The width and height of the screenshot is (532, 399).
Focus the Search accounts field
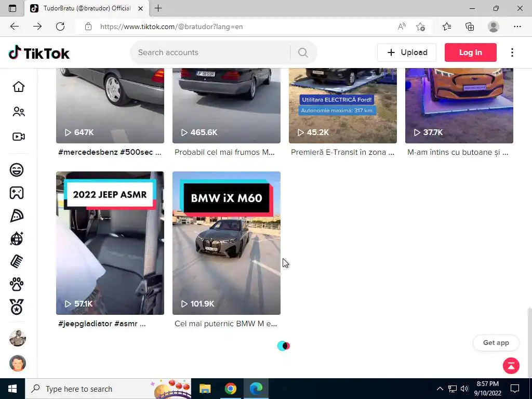(x=210, y=52)
